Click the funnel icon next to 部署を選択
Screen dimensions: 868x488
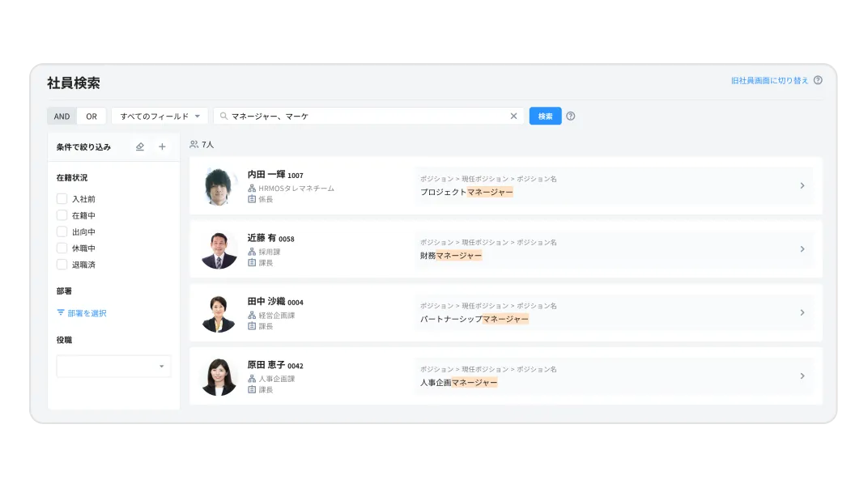click(60, 312)
